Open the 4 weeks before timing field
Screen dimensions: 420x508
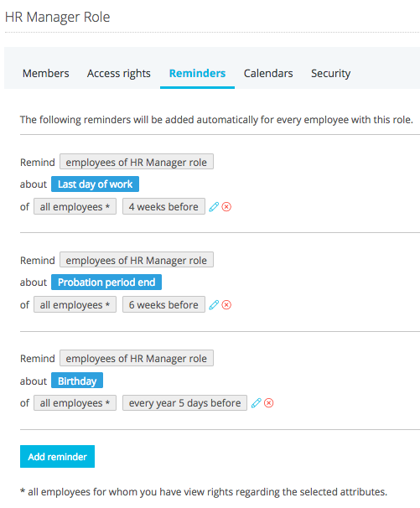point(163,206)
